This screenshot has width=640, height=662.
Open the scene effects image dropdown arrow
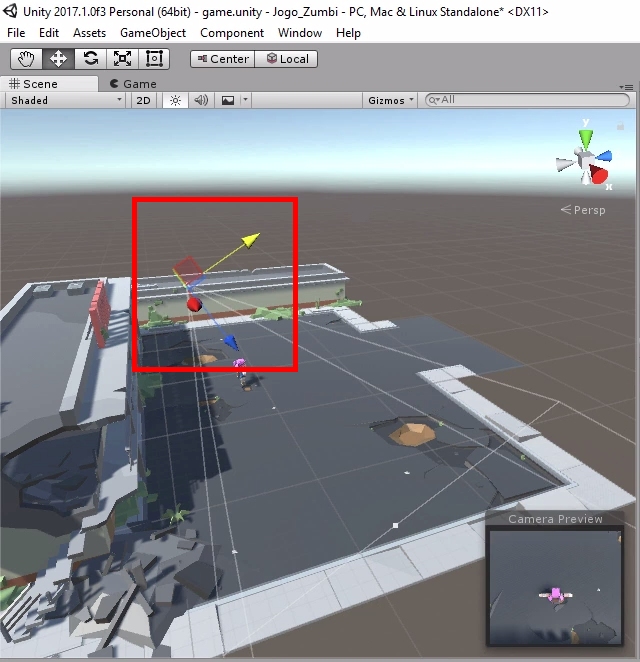246,100
